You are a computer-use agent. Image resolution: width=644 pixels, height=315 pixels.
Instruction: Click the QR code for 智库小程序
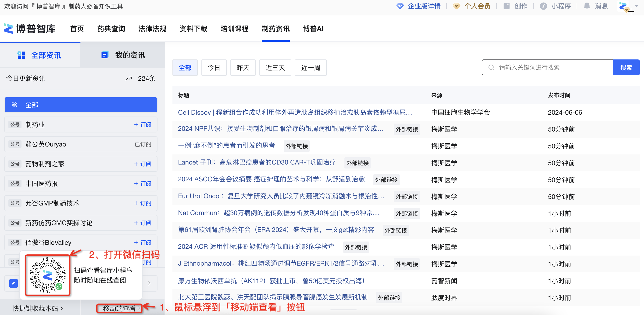click(x=47, y=275)
